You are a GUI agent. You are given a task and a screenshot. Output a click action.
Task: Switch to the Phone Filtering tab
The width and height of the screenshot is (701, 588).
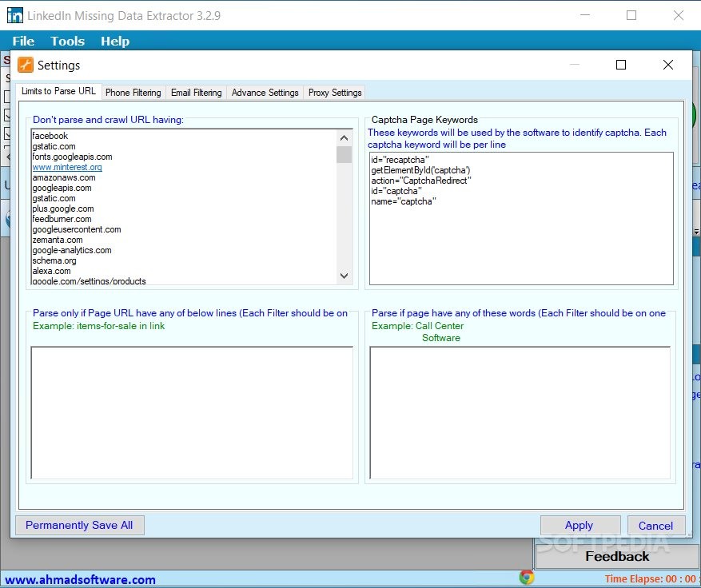(x=133, y=93)
